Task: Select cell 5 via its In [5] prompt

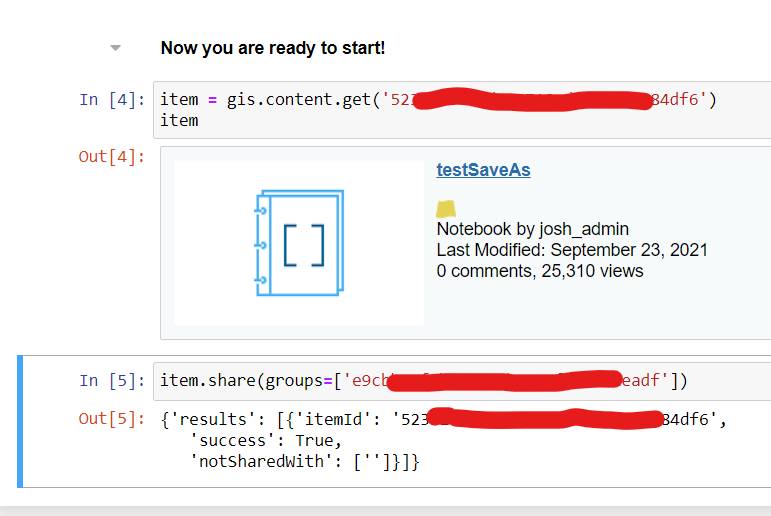Action: 112,381
